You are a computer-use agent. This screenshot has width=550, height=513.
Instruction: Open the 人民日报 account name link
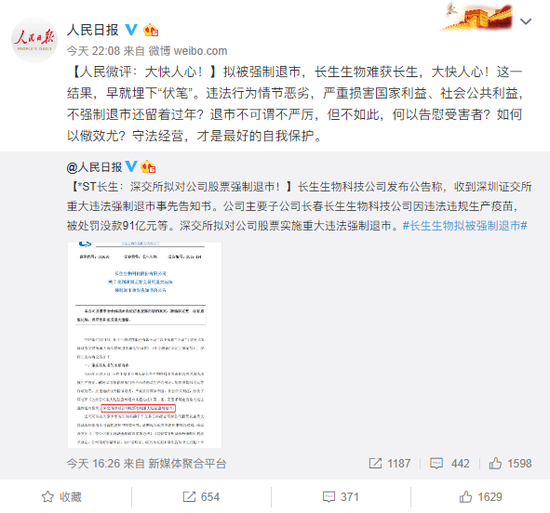click(x=93, y=30)
